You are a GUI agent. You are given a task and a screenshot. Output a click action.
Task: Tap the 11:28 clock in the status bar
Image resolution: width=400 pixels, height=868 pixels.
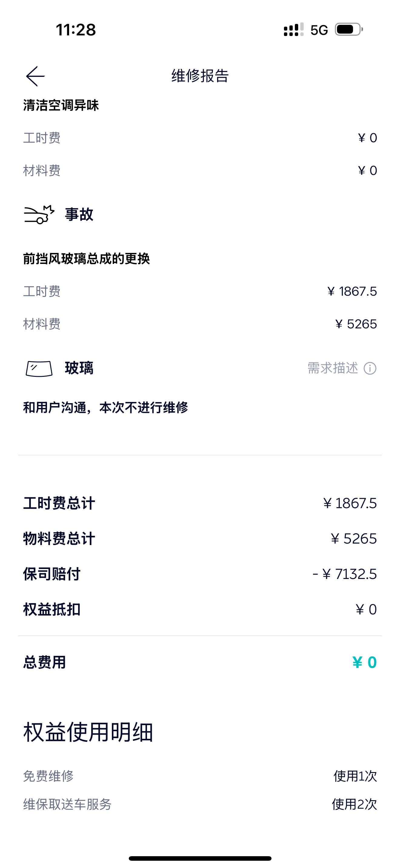[76, 30]
